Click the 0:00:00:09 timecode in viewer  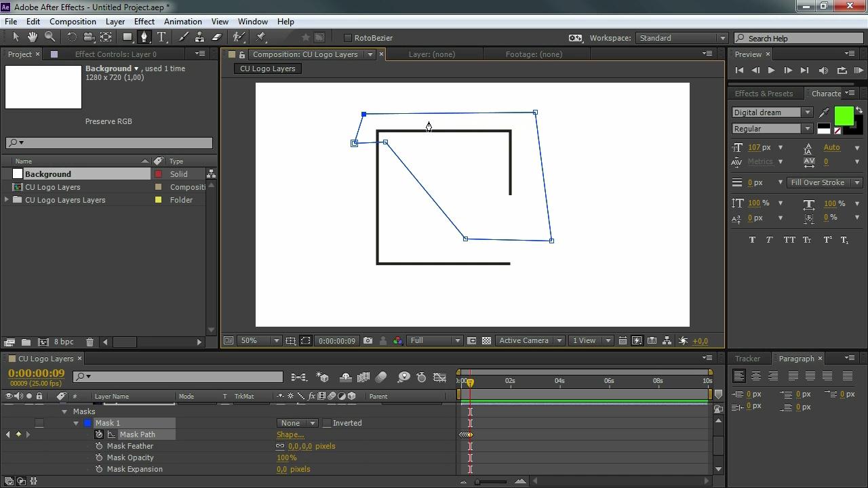(x=337, y=341)
